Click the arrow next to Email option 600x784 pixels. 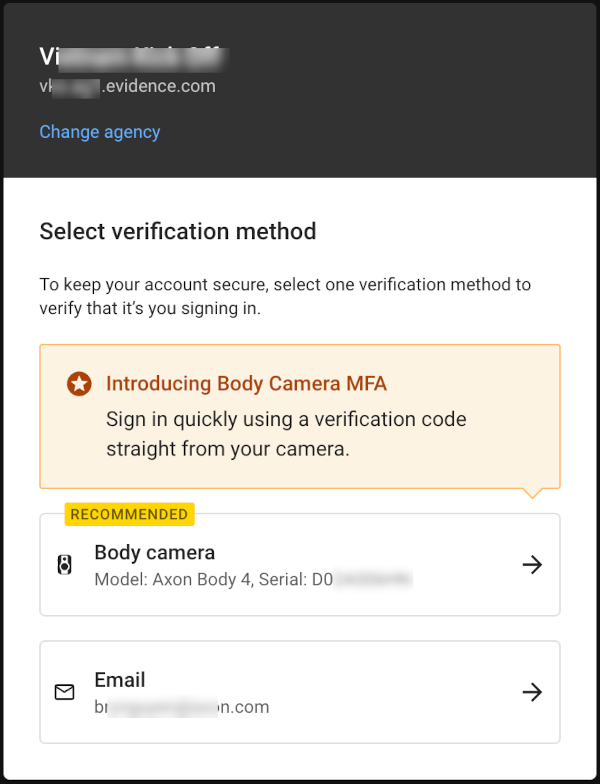click(532, 692)
